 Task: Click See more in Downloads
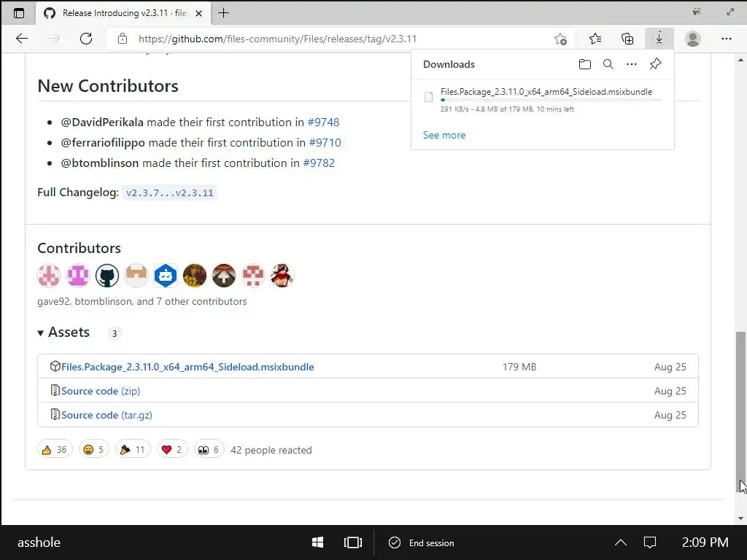click(444, 135)
